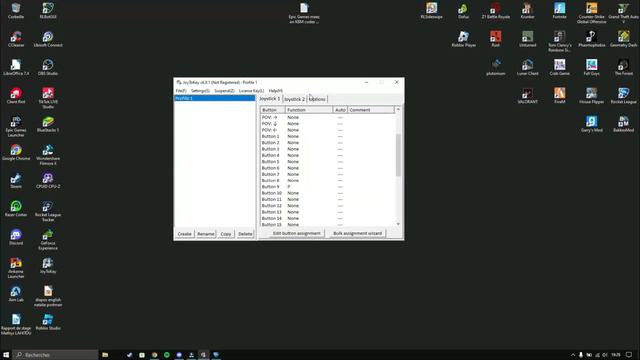This screenshot has width=640, height=360.
Task: Select Profile 1 in the profile list
Action: click(215, 98)
